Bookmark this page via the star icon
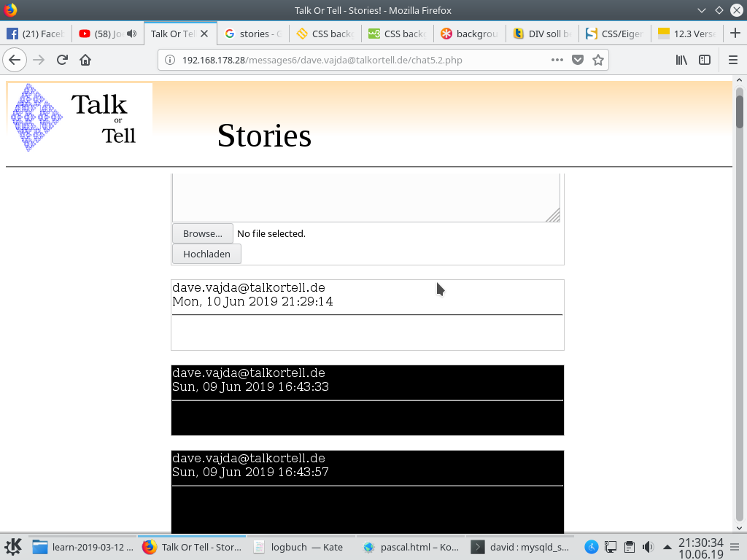747x560 pixels. click(x=598, y=61)
